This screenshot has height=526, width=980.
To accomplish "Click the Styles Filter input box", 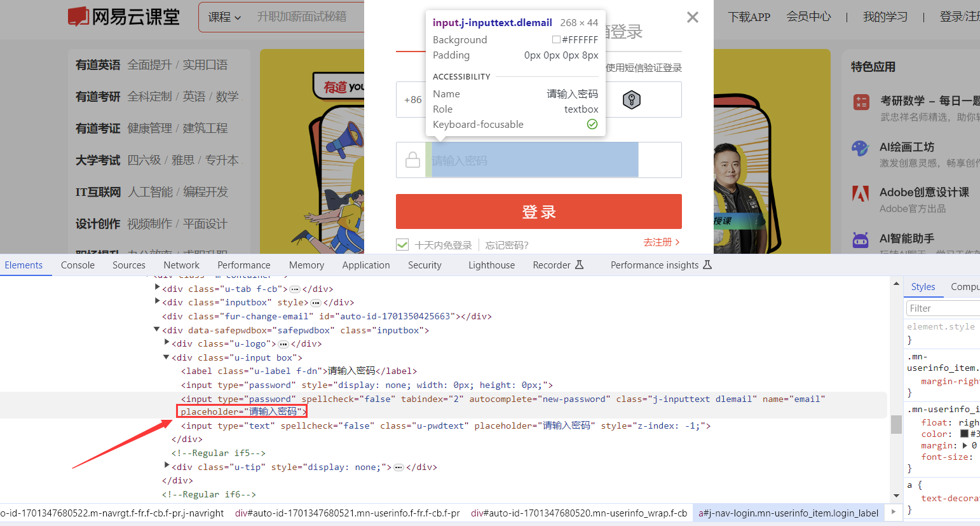I will pos(943,308).
